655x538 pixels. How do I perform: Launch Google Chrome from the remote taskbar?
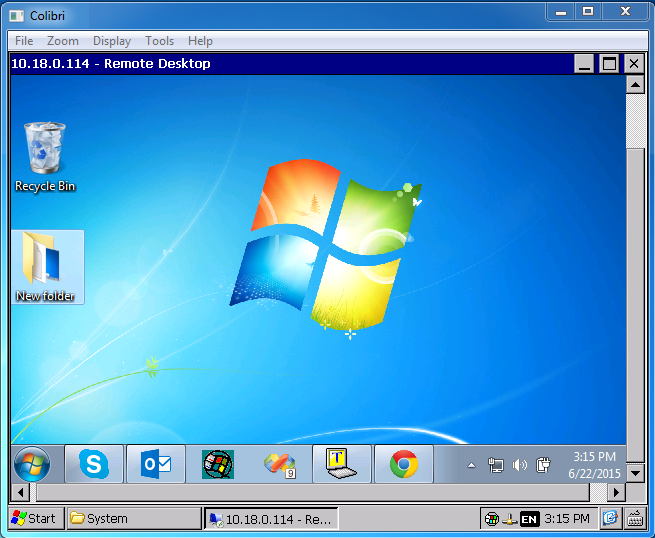pyautogui.click(x=404, y=464)
